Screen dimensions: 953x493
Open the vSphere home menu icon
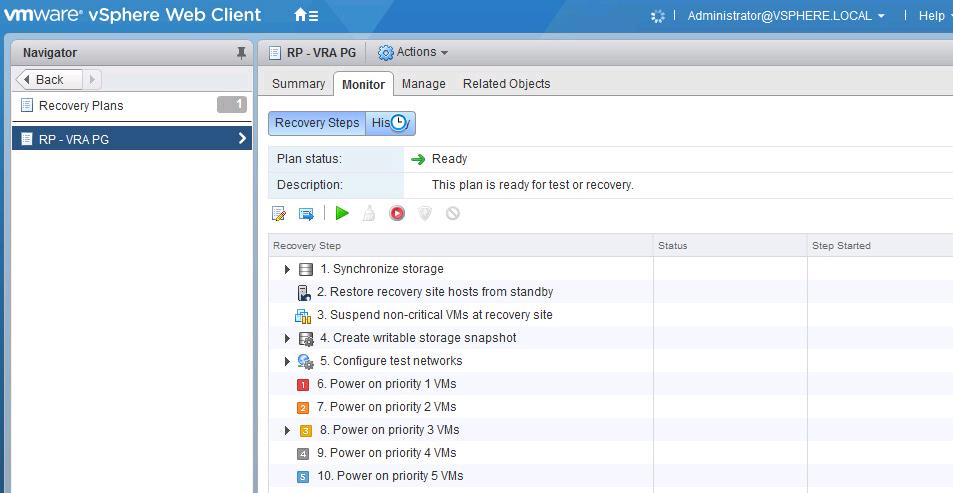click(x=306, y=15)
